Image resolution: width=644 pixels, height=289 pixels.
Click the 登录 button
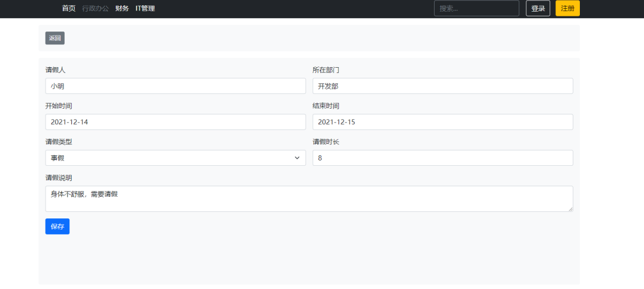coord(538,8)
